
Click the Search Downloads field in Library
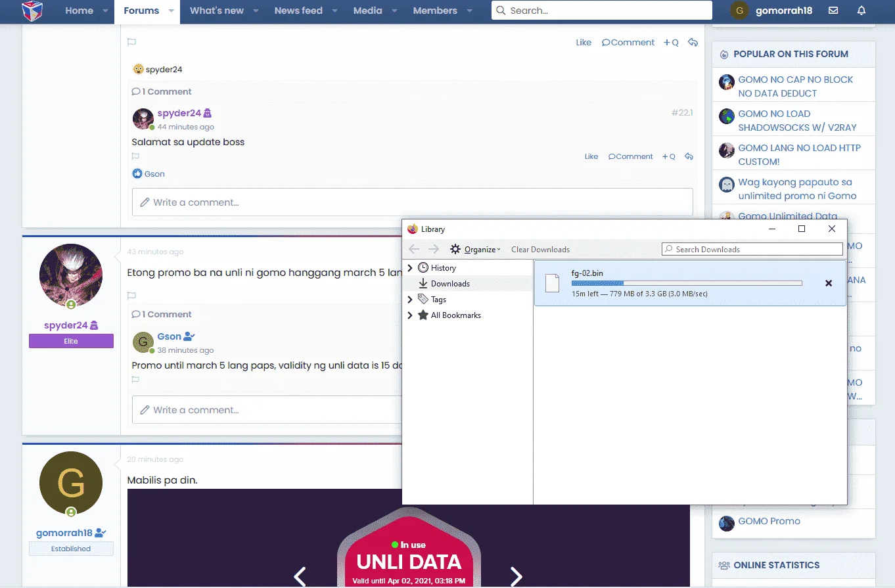tap(752, 249)
